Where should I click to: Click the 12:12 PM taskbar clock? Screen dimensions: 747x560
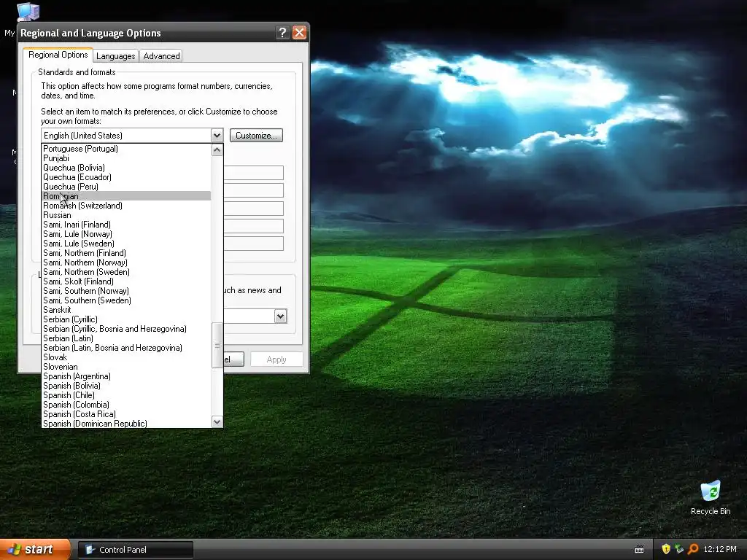pos(720,550)
